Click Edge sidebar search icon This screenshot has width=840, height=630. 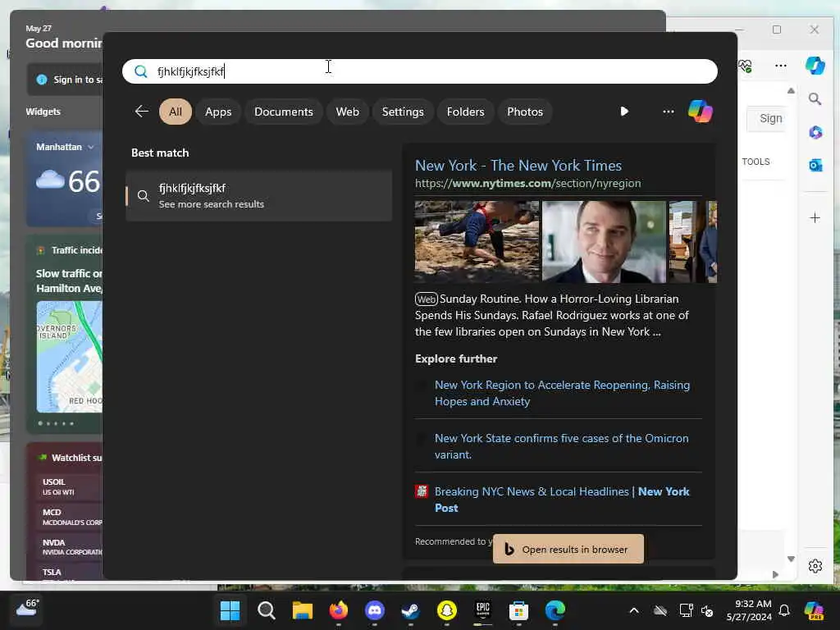(815, 99)
